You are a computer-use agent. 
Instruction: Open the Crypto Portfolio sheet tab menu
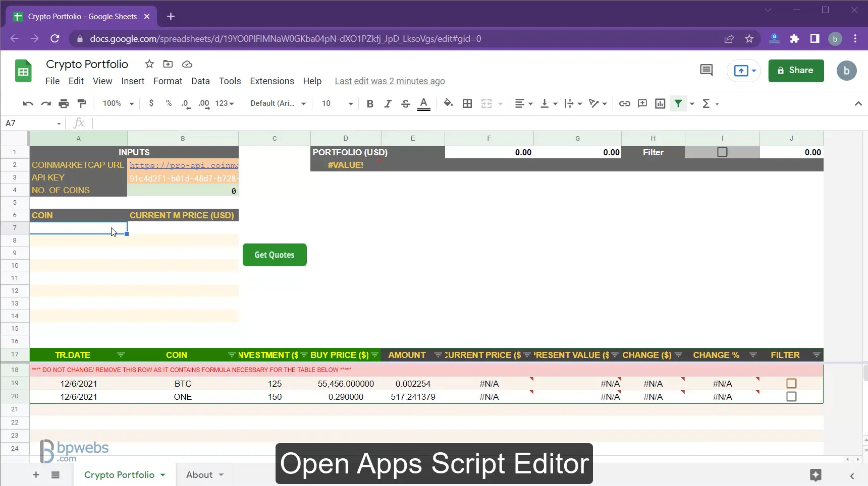[161, 474]
